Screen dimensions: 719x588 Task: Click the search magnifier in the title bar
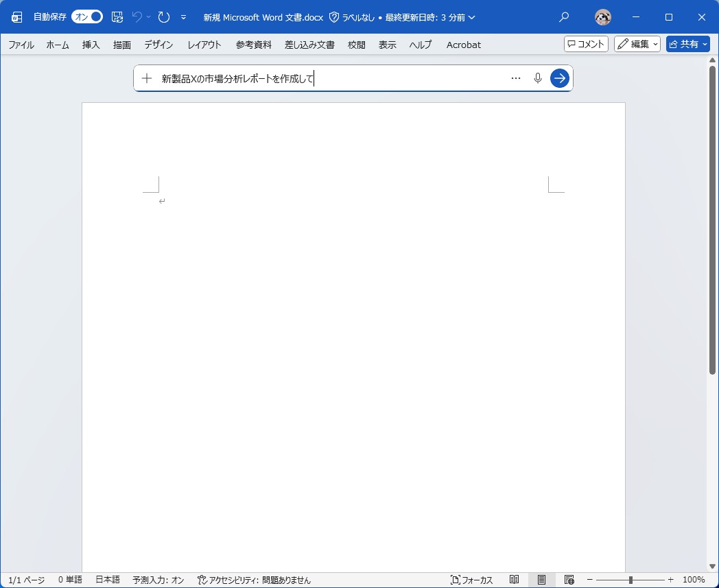click(564, 17)
